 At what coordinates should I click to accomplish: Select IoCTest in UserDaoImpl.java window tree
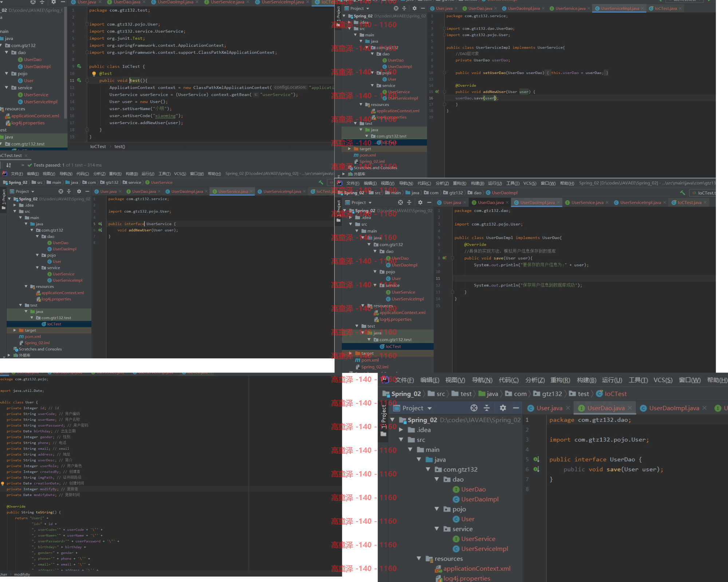tap(390, 346)
